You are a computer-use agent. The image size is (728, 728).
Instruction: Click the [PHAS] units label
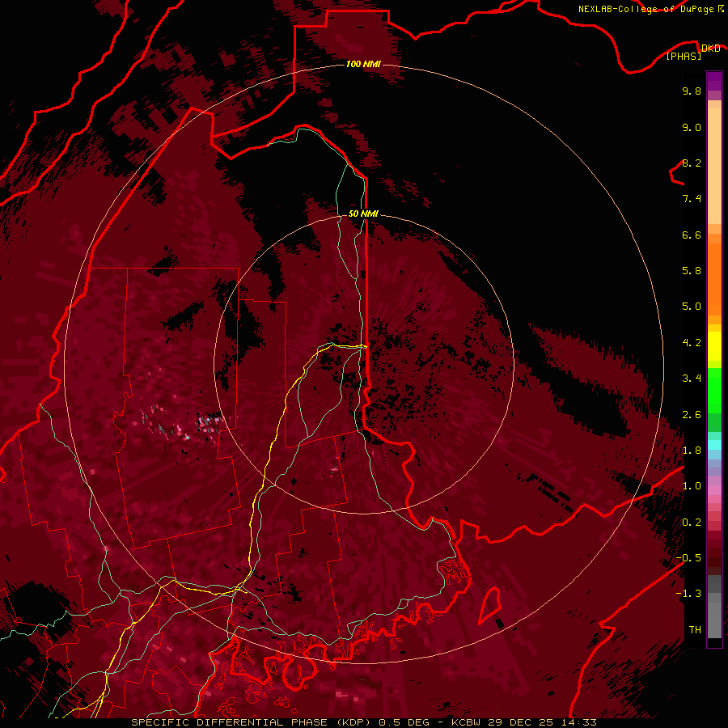click(x=684, y=56)
